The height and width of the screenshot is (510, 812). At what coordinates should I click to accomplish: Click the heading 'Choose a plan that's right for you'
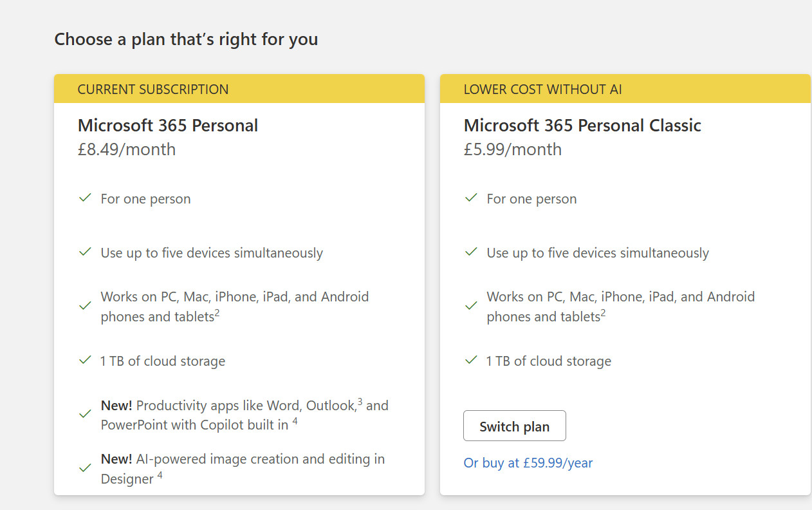187,39
